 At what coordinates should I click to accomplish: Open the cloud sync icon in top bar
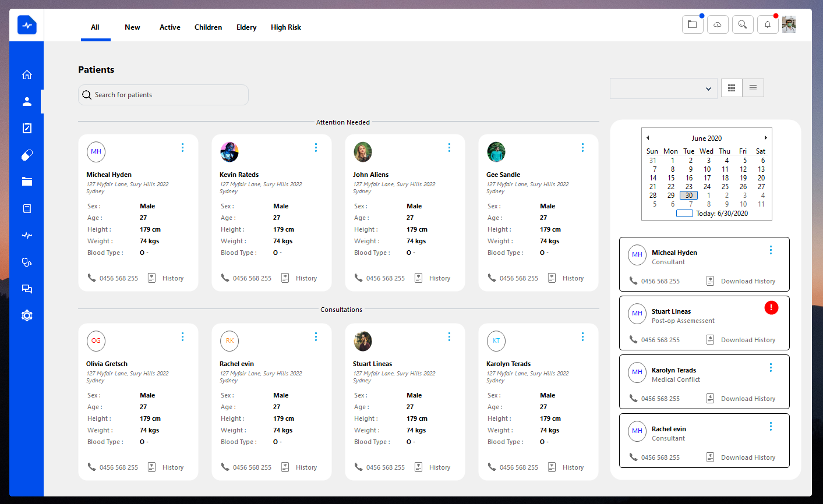[717, 24]
